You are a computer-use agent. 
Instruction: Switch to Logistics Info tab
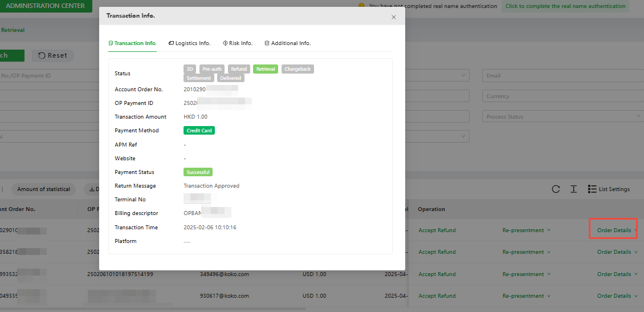pyautogui.click(x=189, y=43)
